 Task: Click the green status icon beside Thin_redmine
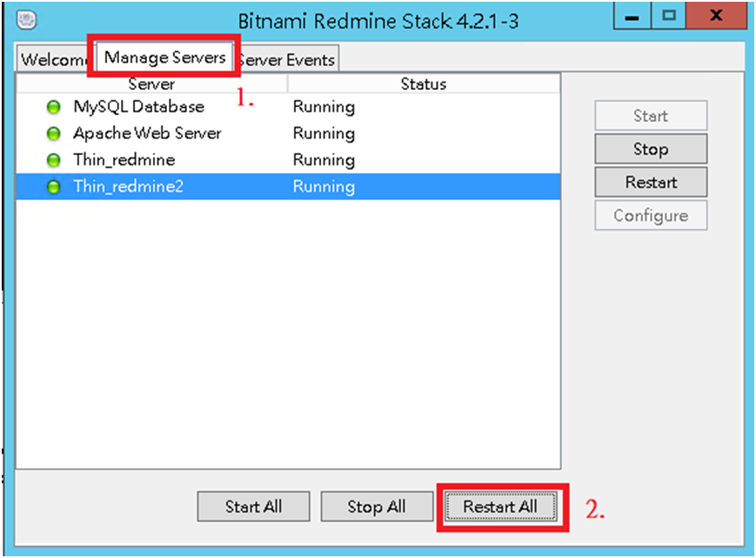click(x=54, y=160)
